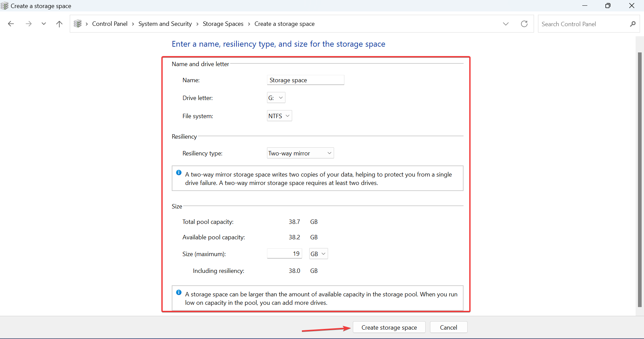
Task: Expand chevron before Control Panel breadcrumb
Action: click(87, 24)
